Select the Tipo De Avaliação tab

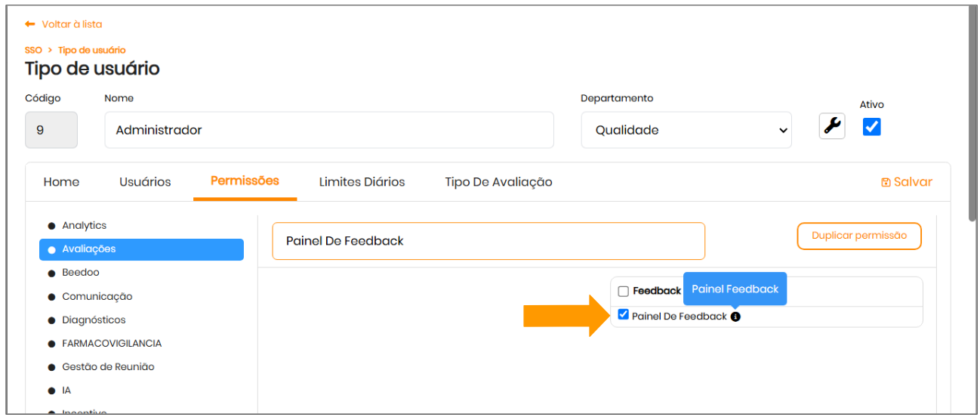click(x=498, y=182)
